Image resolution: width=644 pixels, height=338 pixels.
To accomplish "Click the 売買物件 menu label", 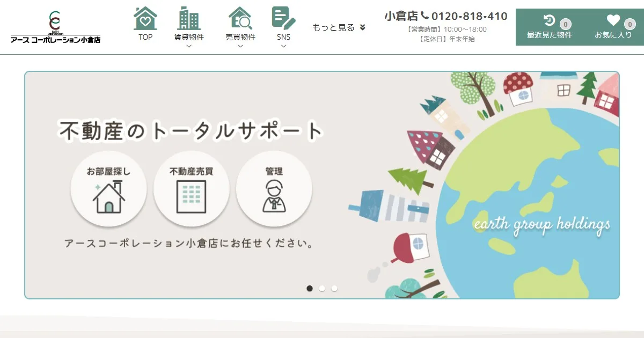I will (x=240, y=37).
